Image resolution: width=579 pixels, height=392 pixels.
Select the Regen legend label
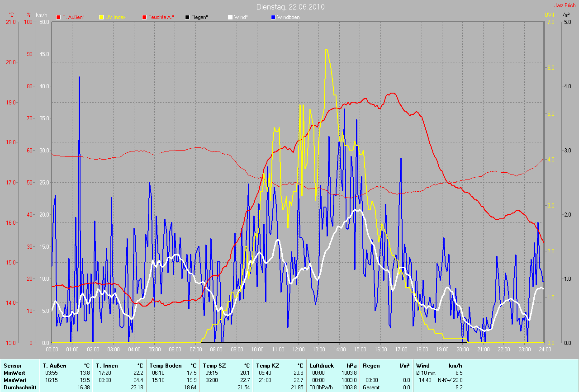click(x=199, y=17)
